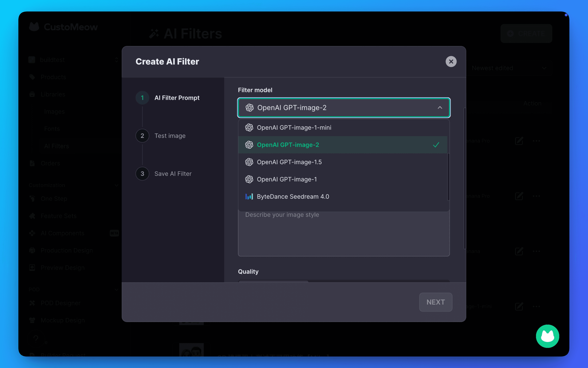Go to step 2 Test image
Viewport: 588px width, 368px height.
161,136
